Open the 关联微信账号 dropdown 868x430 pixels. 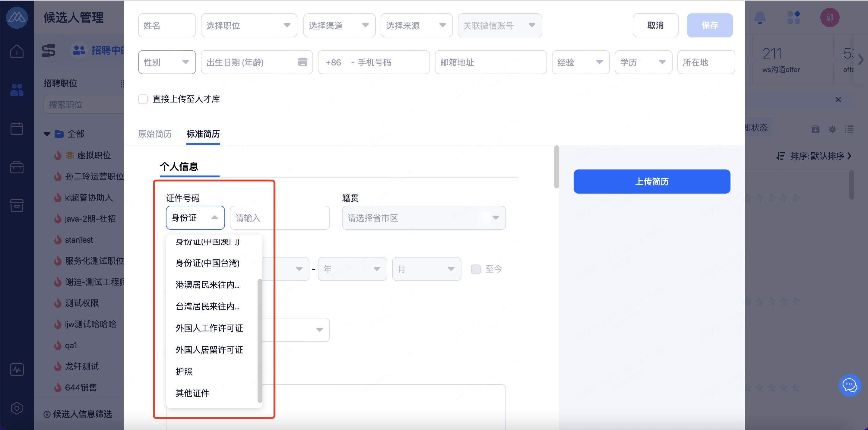[500, 25]
